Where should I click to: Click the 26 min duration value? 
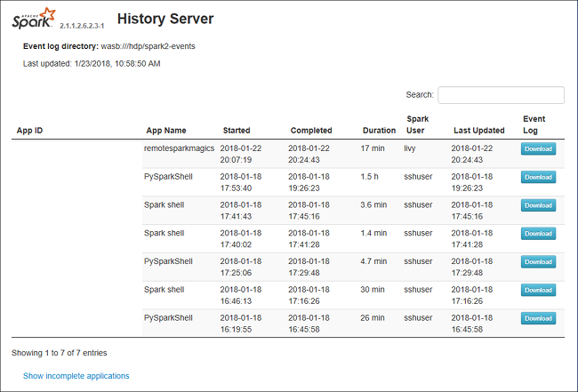point(373,317)
